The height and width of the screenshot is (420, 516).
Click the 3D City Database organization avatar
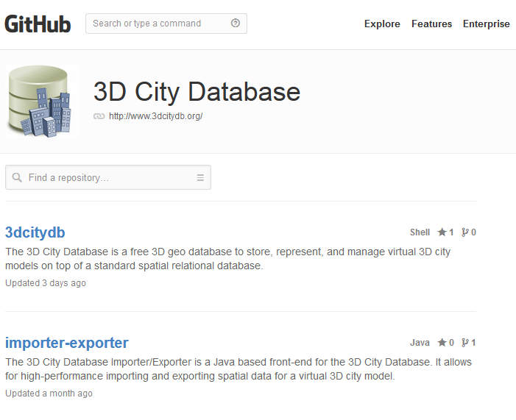[x=41, y=102]
